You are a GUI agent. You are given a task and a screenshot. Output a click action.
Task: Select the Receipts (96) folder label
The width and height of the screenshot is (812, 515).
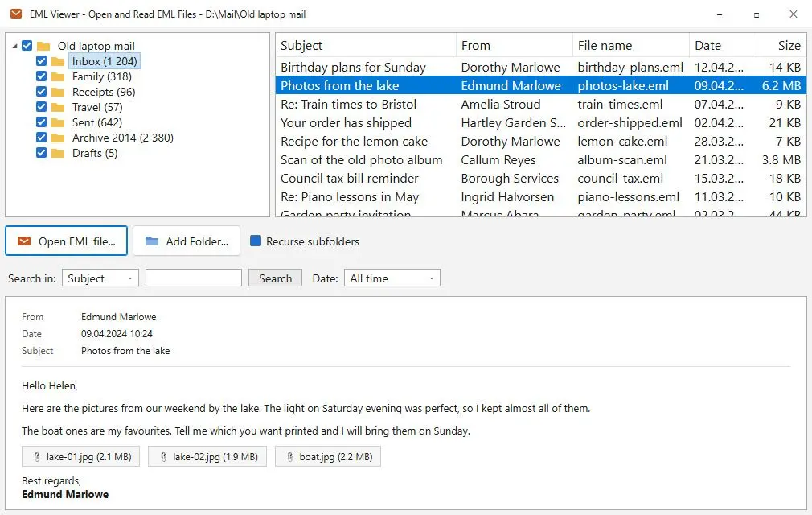[x=104, y=92]
